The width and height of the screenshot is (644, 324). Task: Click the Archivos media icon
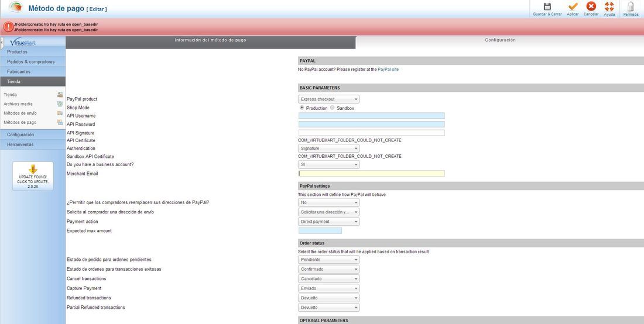click(60, 104)
